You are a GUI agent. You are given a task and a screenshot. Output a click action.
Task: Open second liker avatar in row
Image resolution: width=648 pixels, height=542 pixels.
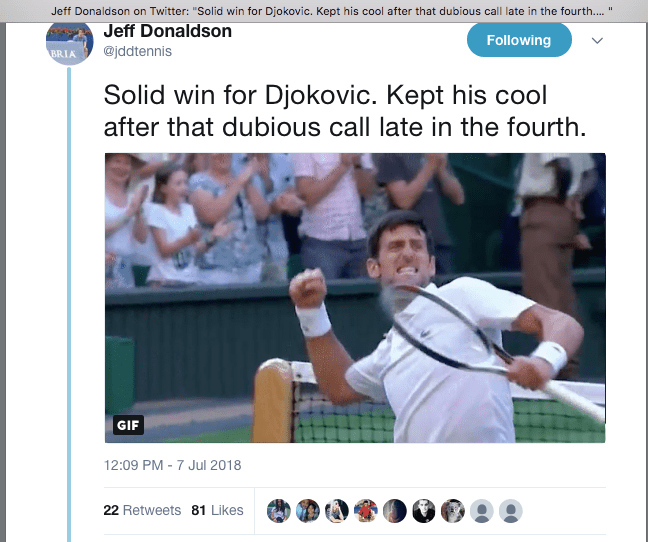[x=308, y=511]
